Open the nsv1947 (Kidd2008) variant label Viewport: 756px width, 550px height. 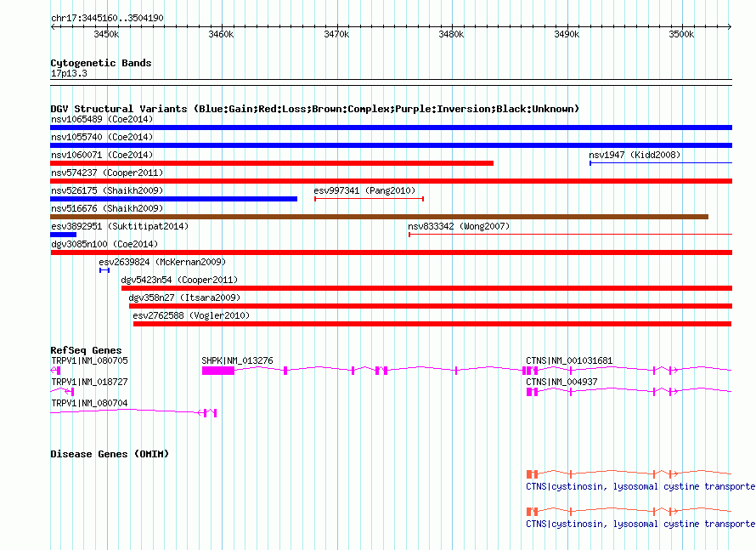click(635, 155)
